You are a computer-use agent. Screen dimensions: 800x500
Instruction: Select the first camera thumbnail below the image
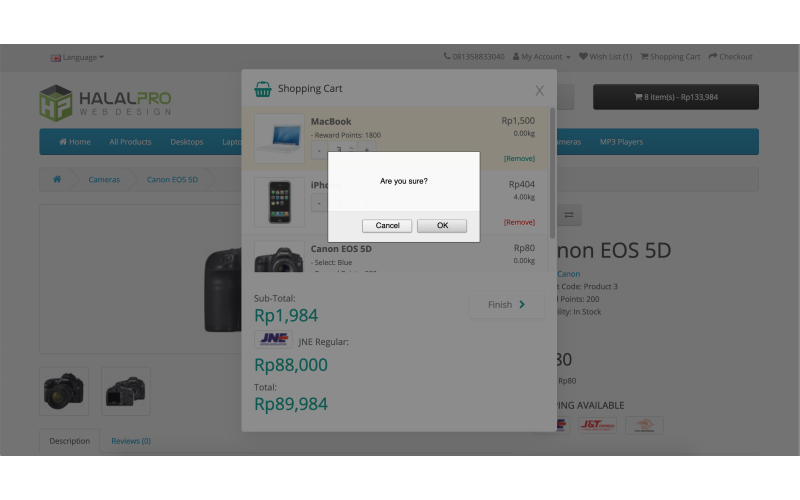64,391
